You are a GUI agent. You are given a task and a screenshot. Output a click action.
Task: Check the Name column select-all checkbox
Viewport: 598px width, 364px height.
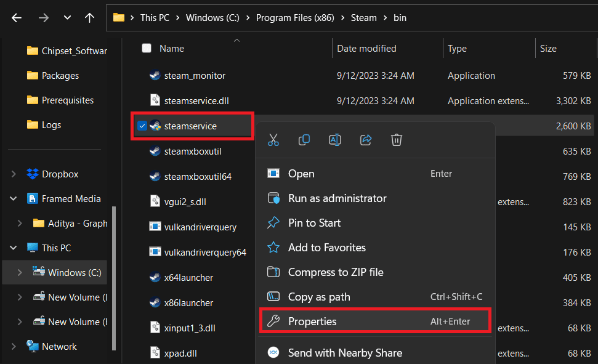pos(146,48)
